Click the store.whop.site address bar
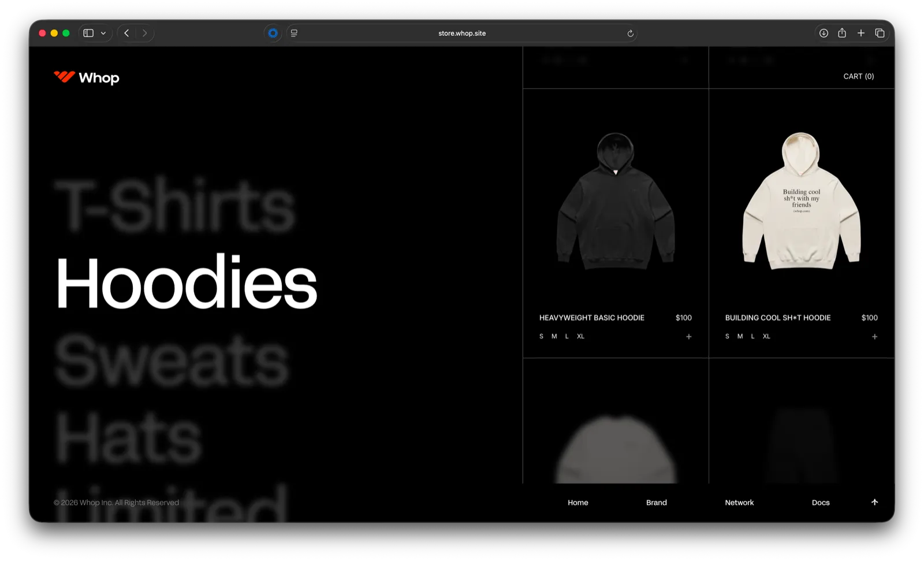Viewport: 924px width, 561px height. click(x=462, y=33)
